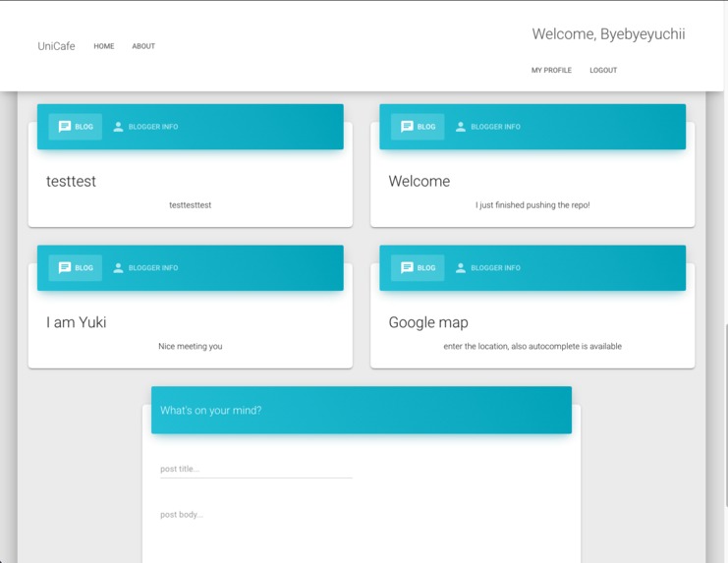Switch to BLOGGER INFO on the I am Yuki card
The height and width of the screenshot is (563, 728).
tap(145, 268)
